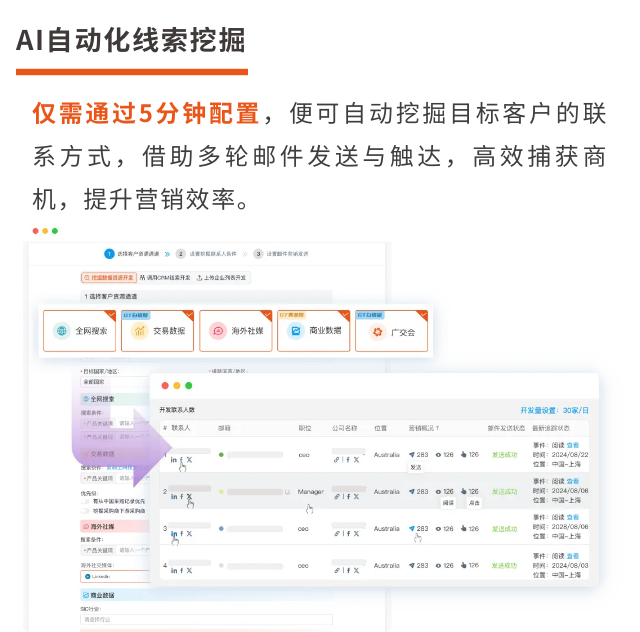Select the 交易数据 channel card
This screenshot has width=640, height=632.
[158, 331]
